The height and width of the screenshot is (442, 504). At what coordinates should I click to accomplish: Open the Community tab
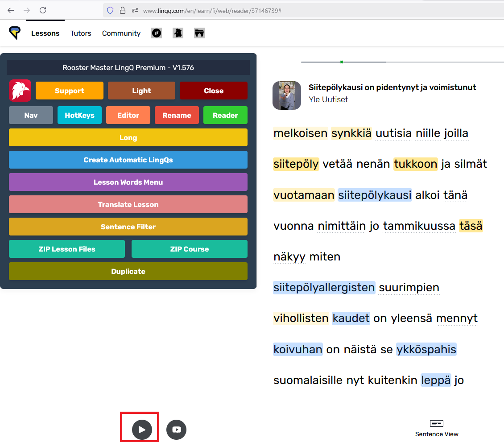121,33
